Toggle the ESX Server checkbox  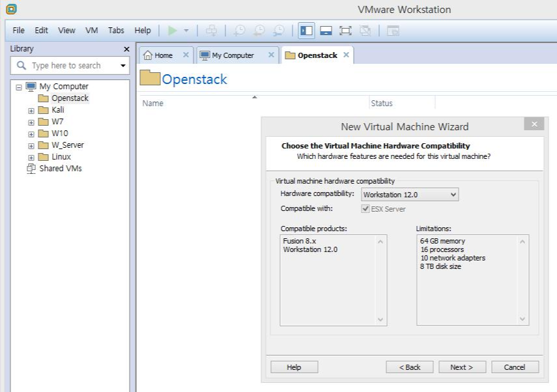tap(365, 209)
